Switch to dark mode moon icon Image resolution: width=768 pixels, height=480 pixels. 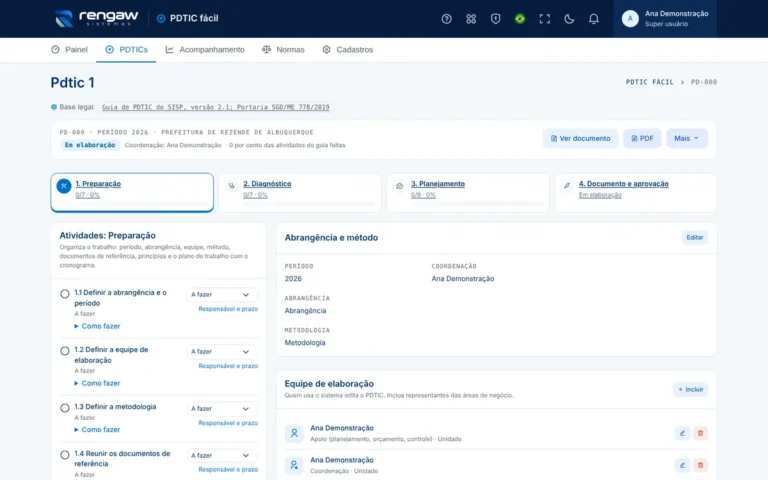(569, 19)
